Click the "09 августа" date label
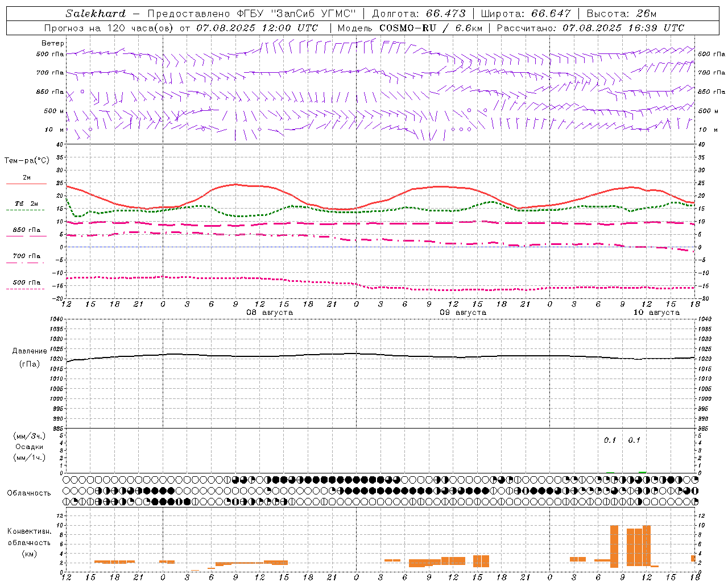This screenshot has height=582, width=728. point(463,313)
